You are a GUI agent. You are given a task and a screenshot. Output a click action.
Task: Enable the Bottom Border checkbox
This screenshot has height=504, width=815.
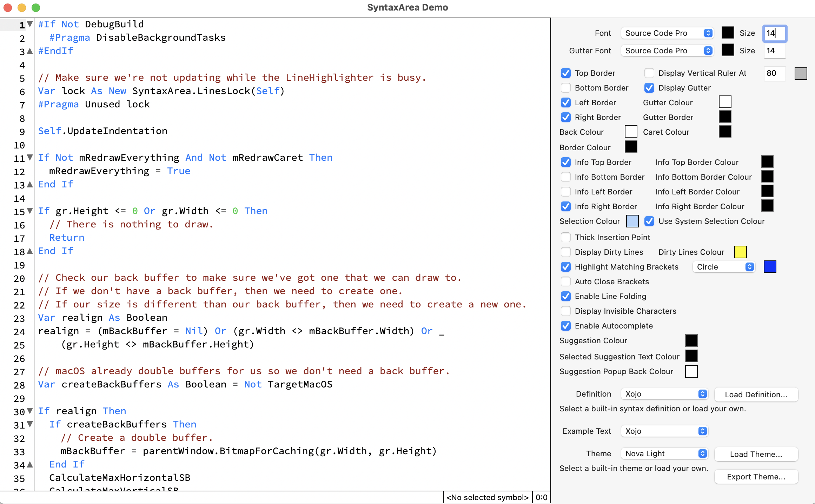[x=565, y=88]
